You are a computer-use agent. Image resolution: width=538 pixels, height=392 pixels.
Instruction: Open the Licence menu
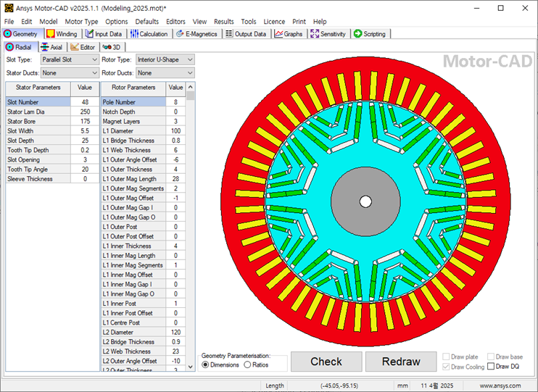point(274,22)
